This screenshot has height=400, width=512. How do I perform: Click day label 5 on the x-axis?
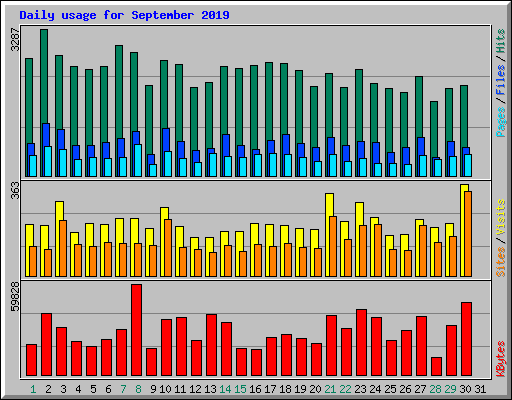click(93, 389)
